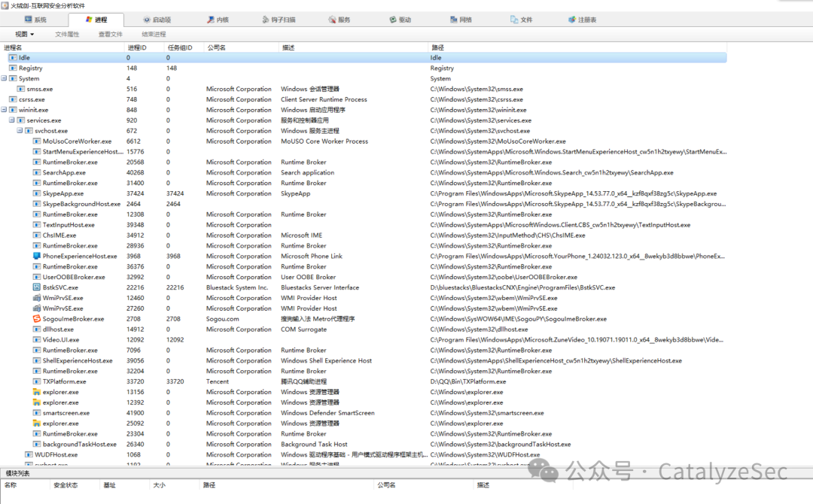Screen dimensions: 813x504
Task: Click the smartscreen.exe process icon
Action: click(37, 413)
